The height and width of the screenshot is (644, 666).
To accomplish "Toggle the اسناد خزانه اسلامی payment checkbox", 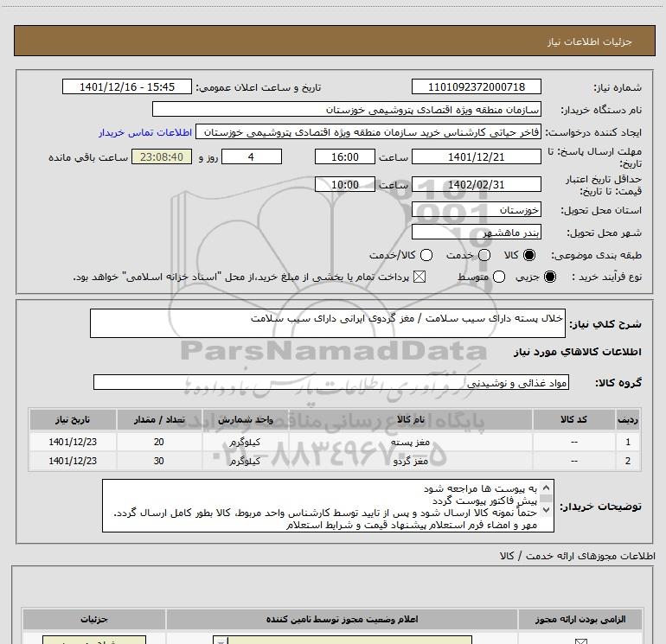I will [419, 277].
